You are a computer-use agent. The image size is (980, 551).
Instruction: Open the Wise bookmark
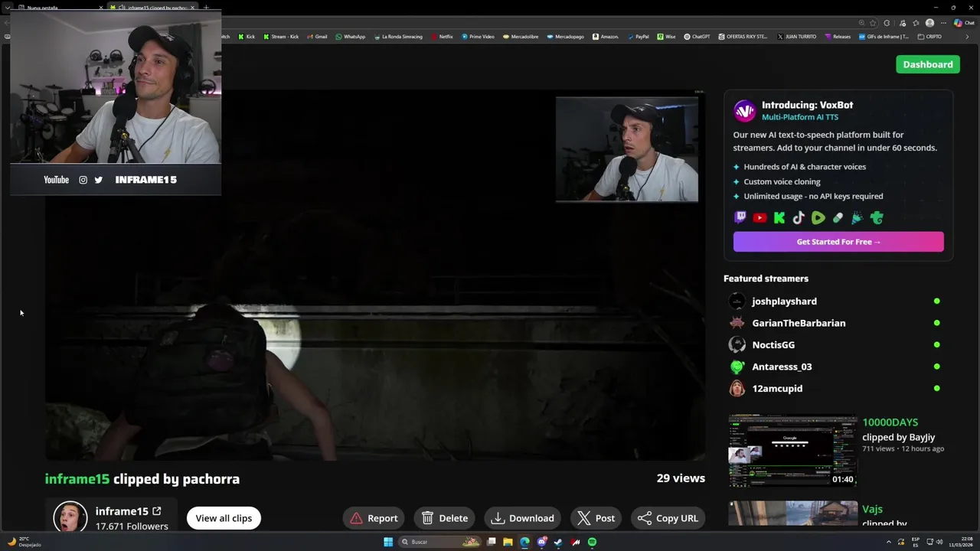pyautogui.click(x=666, y=37)
